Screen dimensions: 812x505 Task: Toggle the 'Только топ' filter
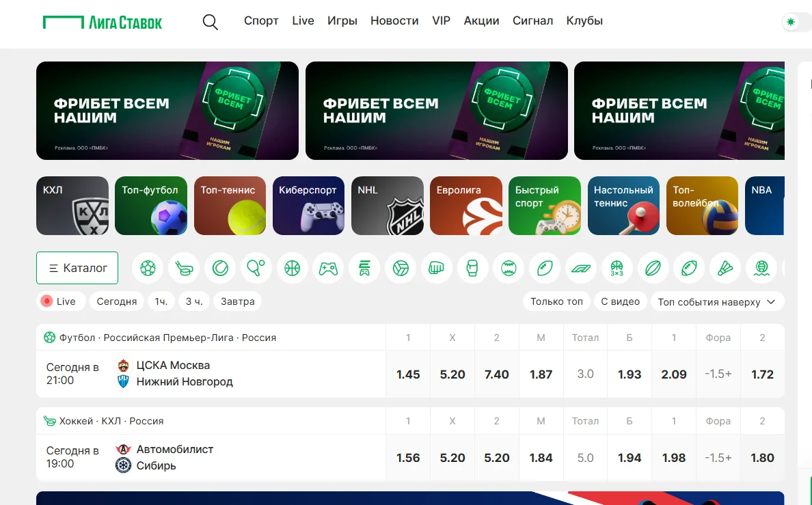pyautogui.click(x=556, y=301)
